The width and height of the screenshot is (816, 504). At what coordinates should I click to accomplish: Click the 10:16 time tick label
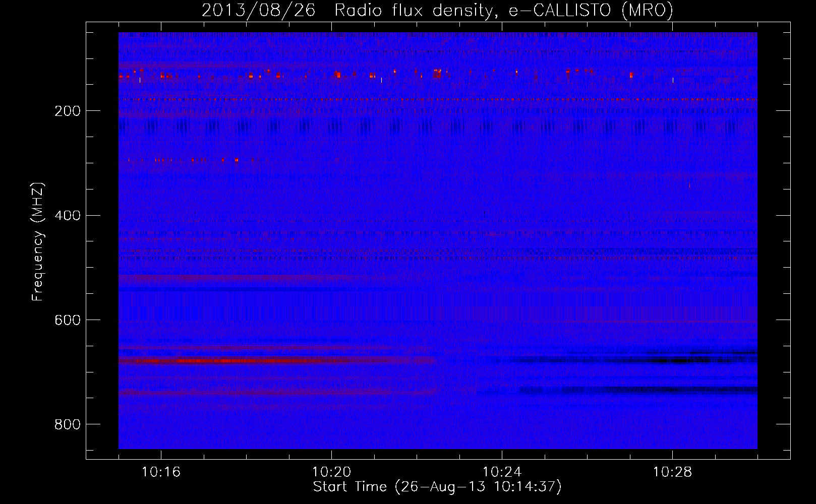[x=161, y=472]
